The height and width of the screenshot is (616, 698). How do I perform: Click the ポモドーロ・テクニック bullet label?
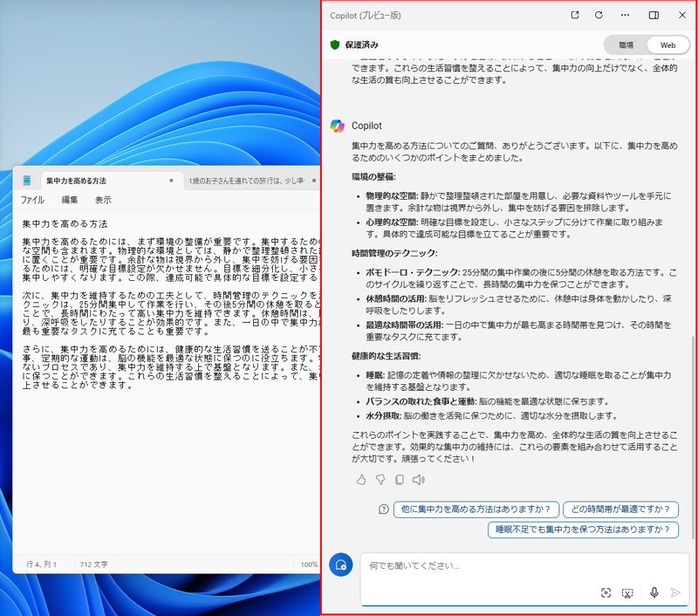[413, 272]
